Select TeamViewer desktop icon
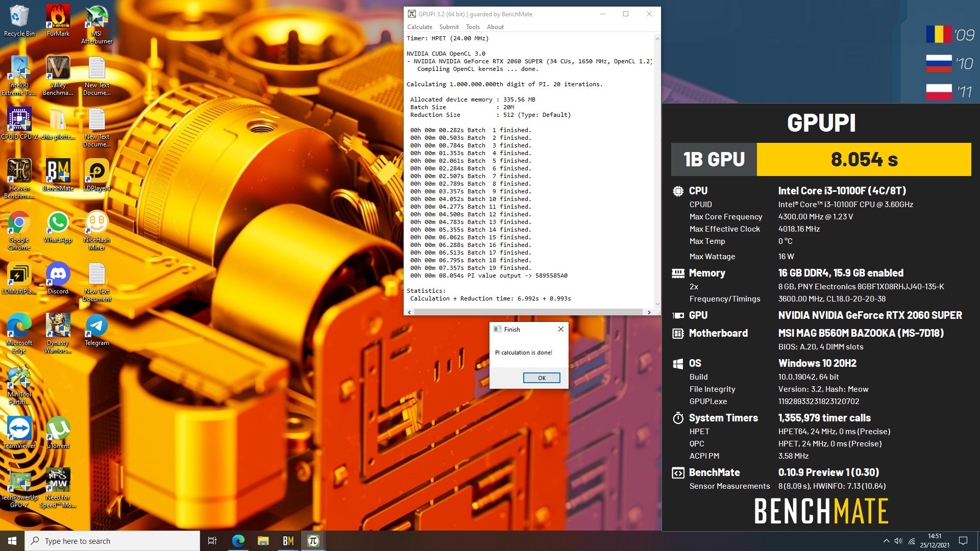The width and height of the screenshot is (980, 551). [19, 433]
